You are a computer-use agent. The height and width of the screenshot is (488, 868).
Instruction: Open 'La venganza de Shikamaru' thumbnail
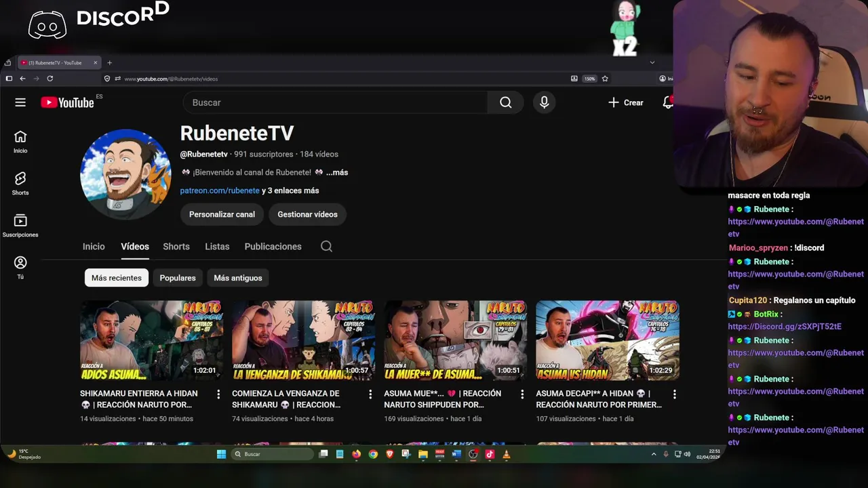click(304, 340)
